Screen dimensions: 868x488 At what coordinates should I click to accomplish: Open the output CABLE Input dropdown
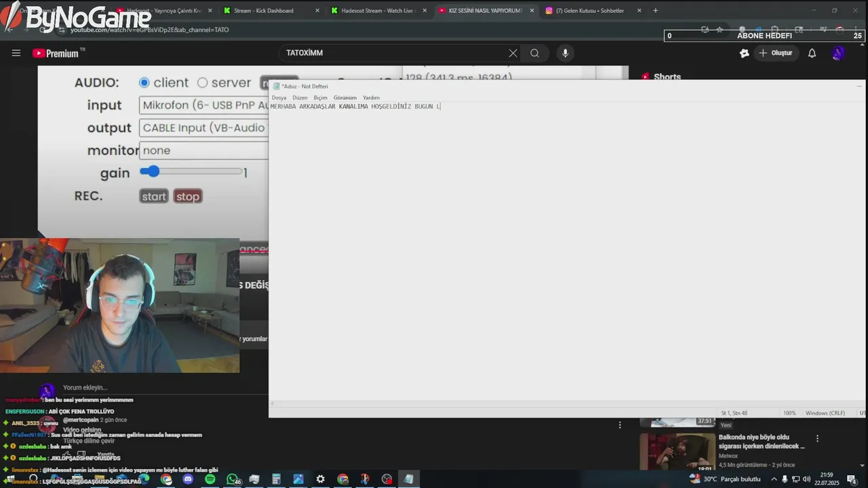tap(204, 127)
